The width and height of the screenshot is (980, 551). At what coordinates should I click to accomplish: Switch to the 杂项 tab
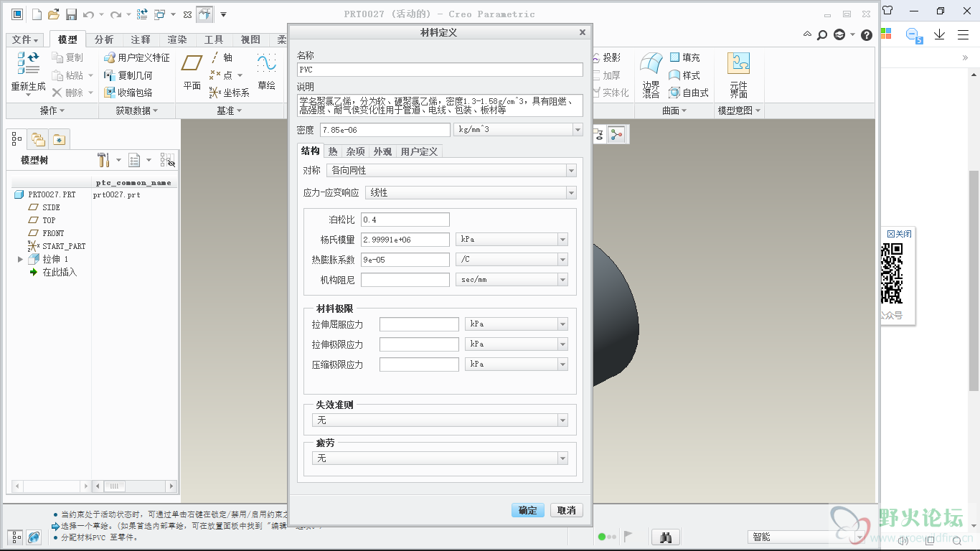coord(355,151)
